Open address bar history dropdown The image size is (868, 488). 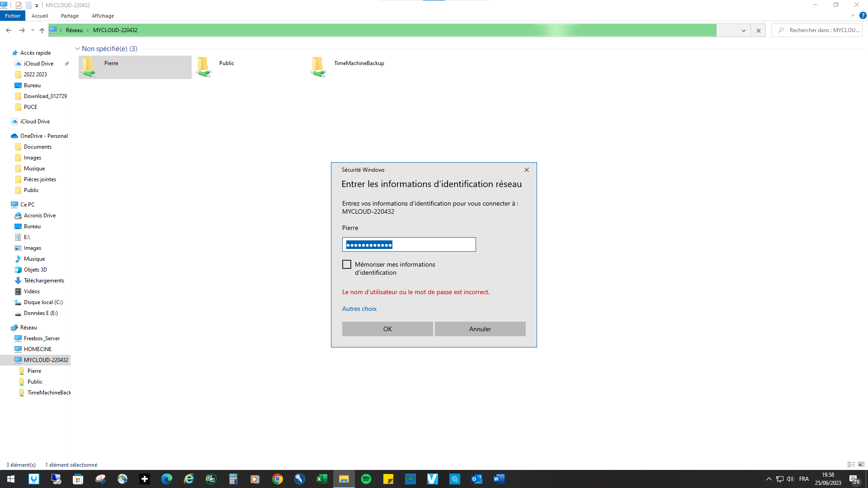point(743,30)
